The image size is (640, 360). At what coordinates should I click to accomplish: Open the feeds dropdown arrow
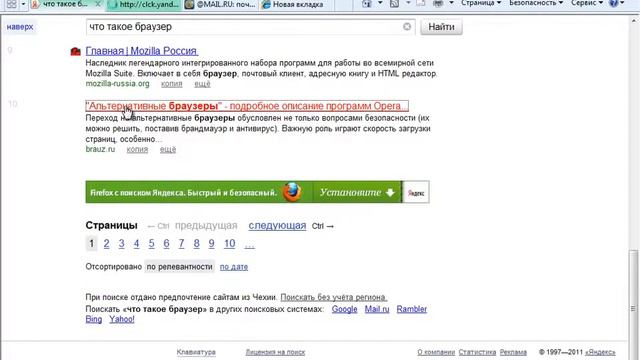(408, 3)
